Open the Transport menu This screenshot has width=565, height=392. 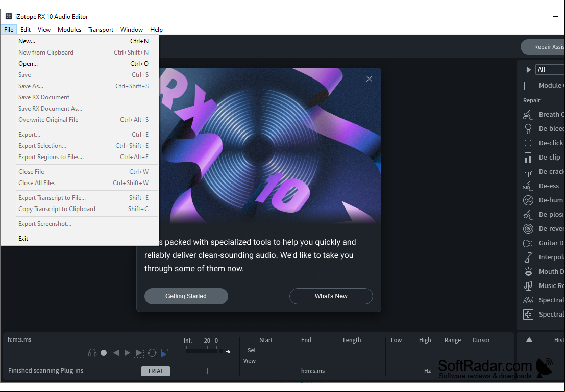click(101, 30)
